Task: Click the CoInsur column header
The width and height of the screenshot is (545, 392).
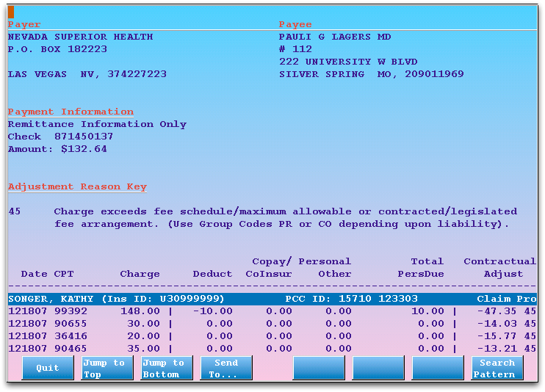Action: (269, 274)
